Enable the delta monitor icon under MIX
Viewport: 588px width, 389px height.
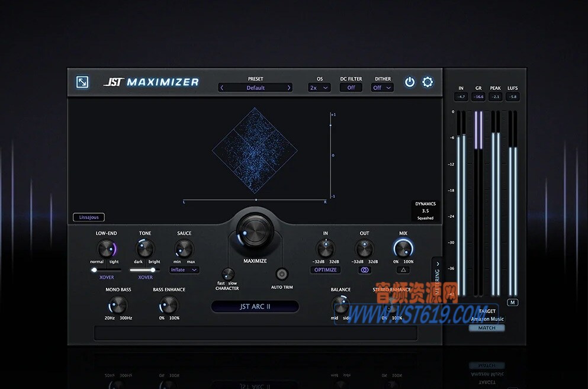(403, 269)
